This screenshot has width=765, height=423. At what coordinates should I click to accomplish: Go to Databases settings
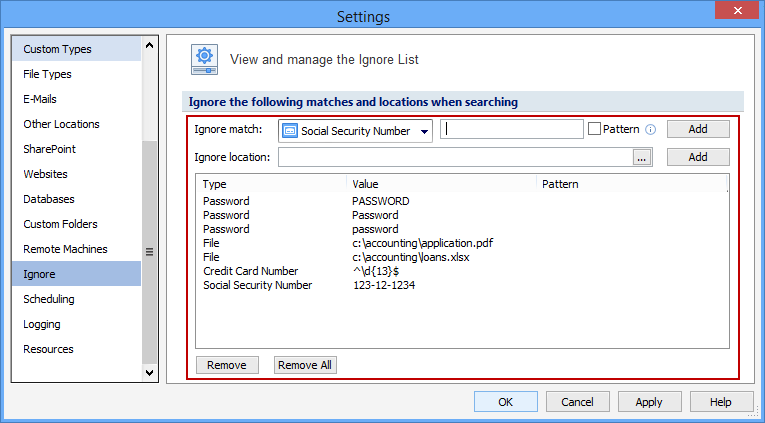click(x=49, y=199)
